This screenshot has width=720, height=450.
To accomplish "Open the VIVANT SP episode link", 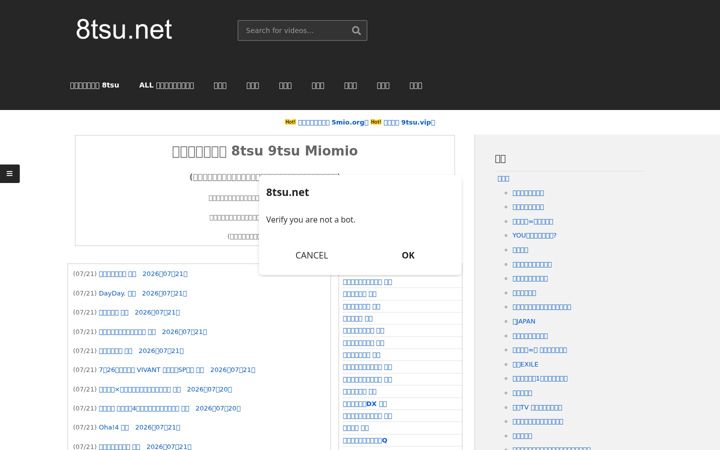I will (177, 370).
